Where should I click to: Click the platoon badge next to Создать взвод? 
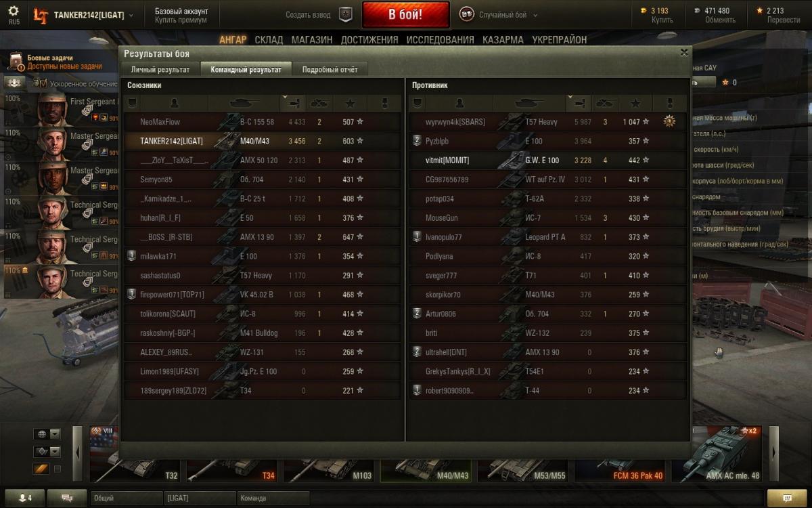point(345,14)
